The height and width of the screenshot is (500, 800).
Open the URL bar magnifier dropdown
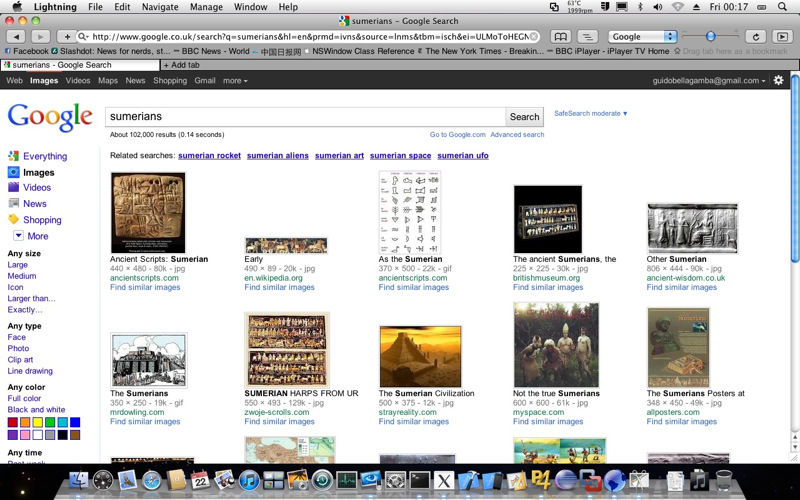click(83, 37)
